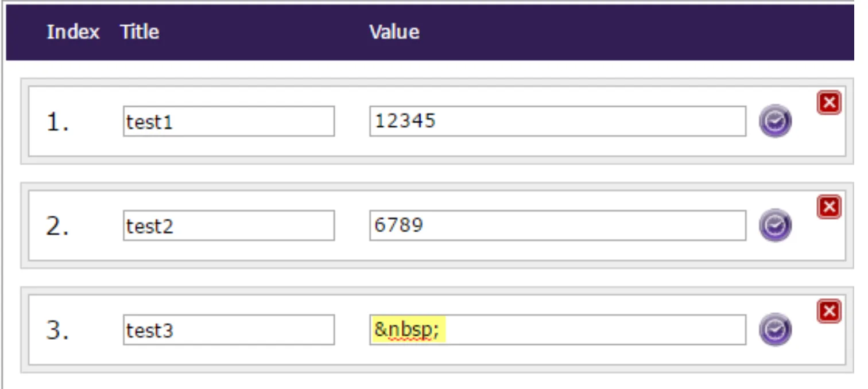Focus the title field containing test1

(228, 121)
